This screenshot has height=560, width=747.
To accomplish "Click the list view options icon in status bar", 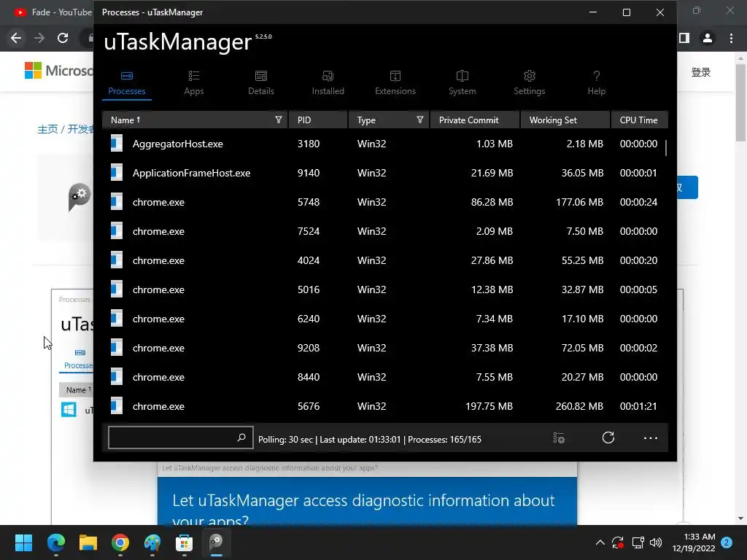I will tap(559, 437).
